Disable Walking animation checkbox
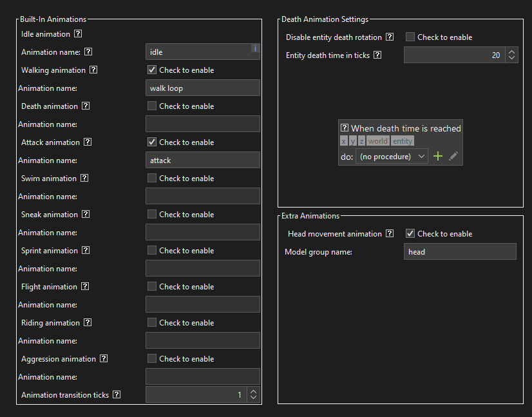 click(152, 70)
